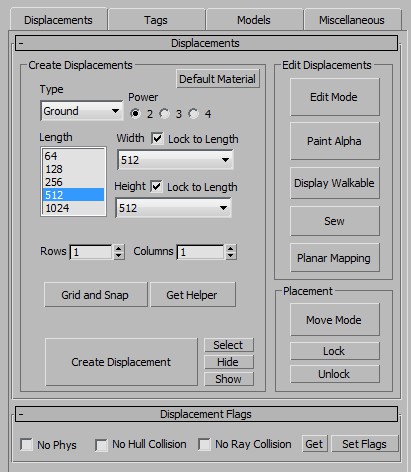
Task: Open the Miscellaneous tab
Action: (352, 20)
